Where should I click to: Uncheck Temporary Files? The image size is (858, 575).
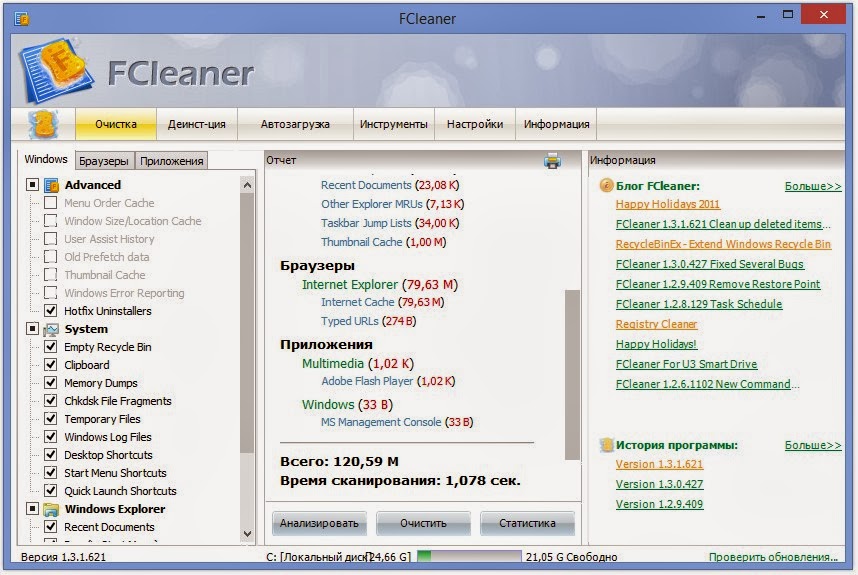click(50, 419)
